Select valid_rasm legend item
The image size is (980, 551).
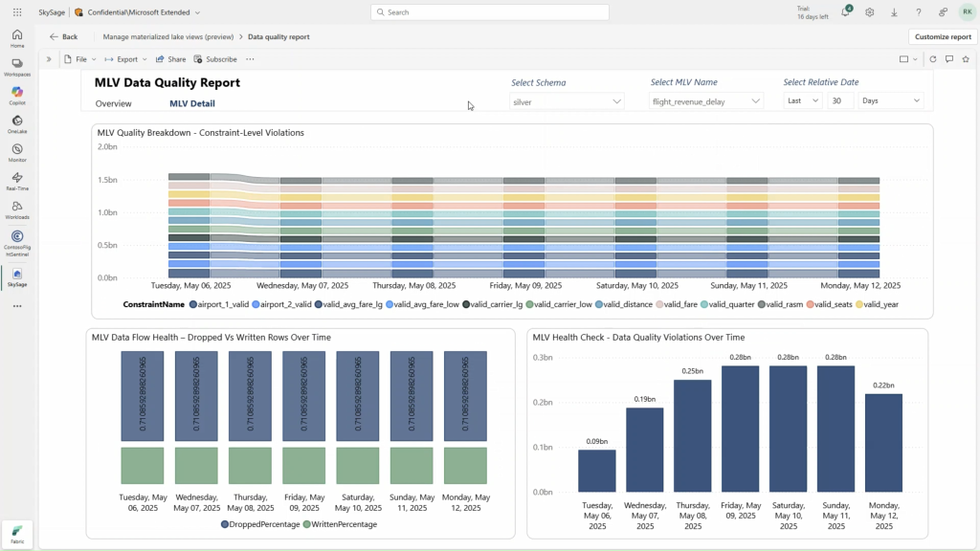click(x=780, y=304)
